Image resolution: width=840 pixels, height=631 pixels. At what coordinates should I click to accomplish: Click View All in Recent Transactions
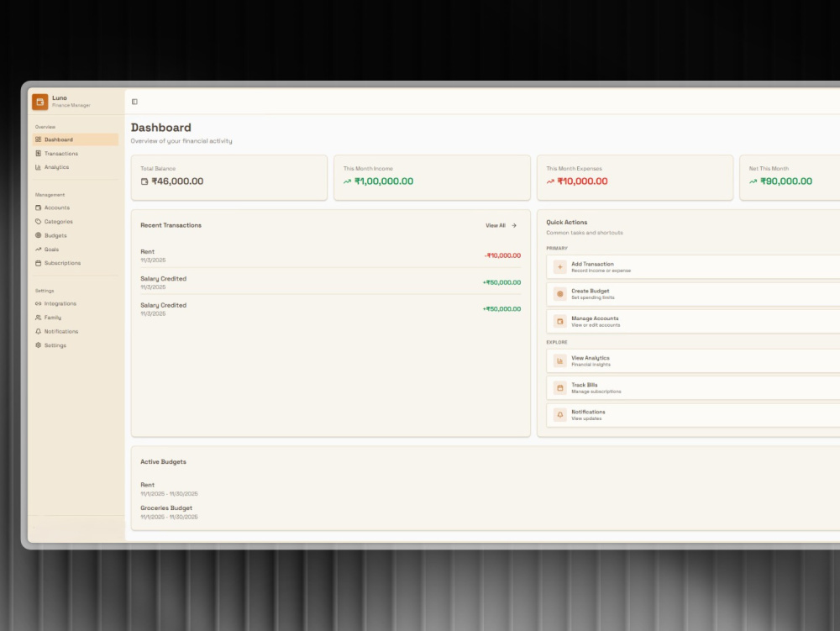(x=501, y=225)
